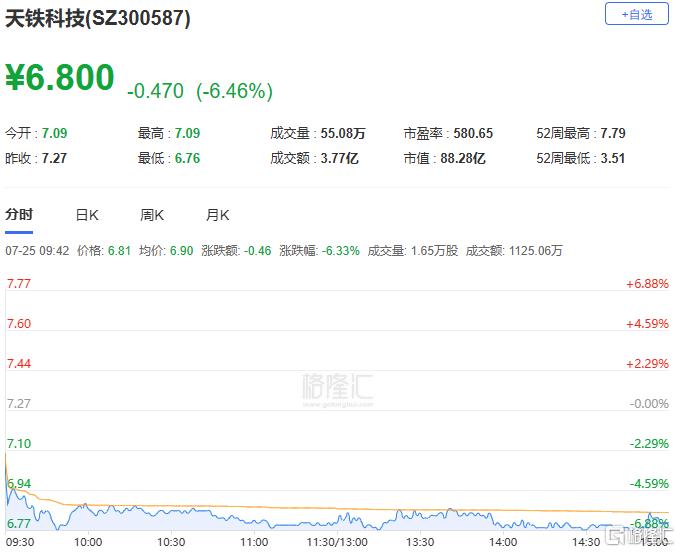Click time axis label 14:30
Screen dimensions: 680x552
586,542
